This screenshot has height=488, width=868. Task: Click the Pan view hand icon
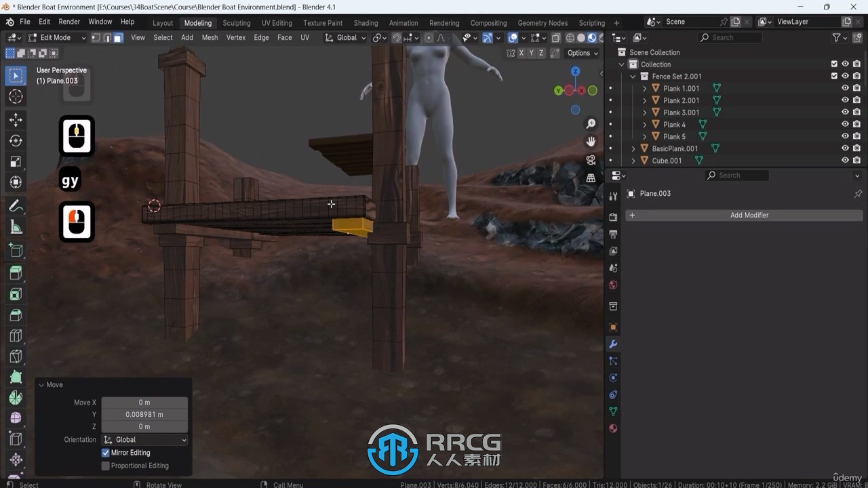point(591,142)
